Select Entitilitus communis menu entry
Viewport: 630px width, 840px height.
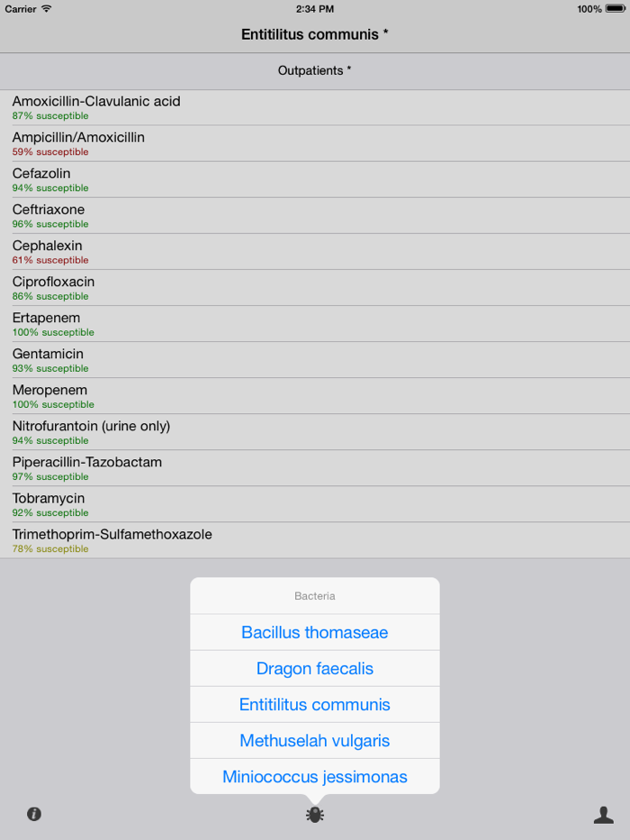tap(315, 704)
